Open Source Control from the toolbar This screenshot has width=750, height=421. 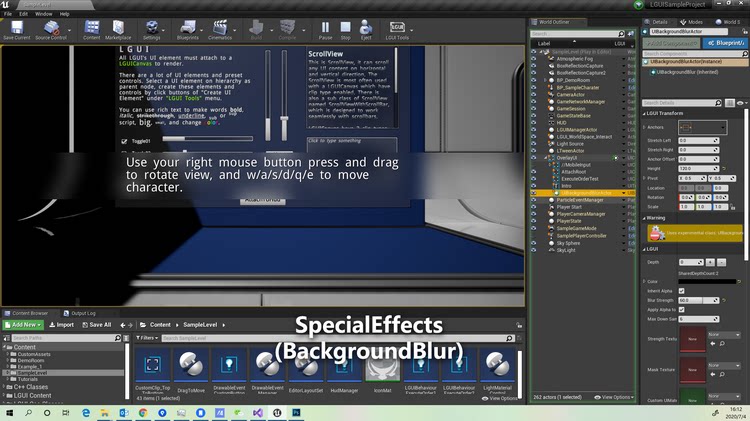tap(51, 29)
